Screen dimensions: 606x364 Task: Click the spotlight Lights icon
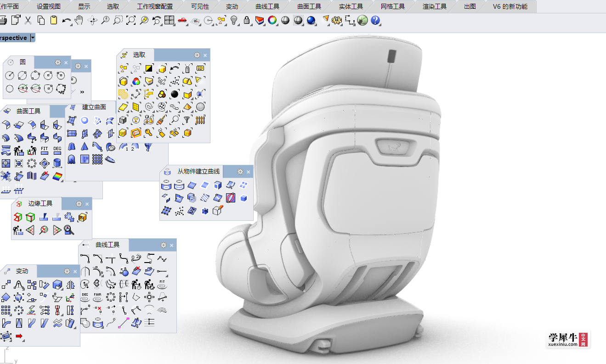tap(326, 20)
